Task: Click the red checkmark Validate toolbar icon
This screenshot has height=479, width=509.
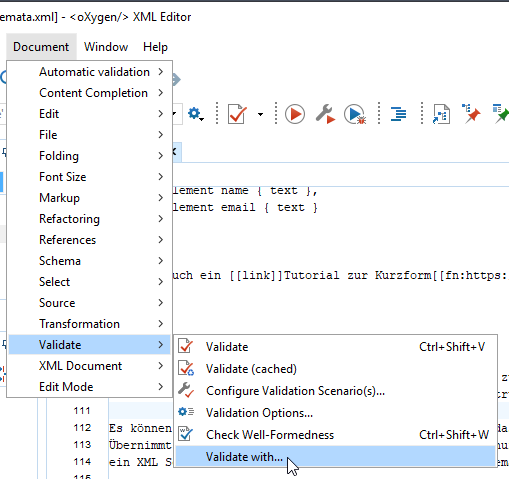Action: 237,114
